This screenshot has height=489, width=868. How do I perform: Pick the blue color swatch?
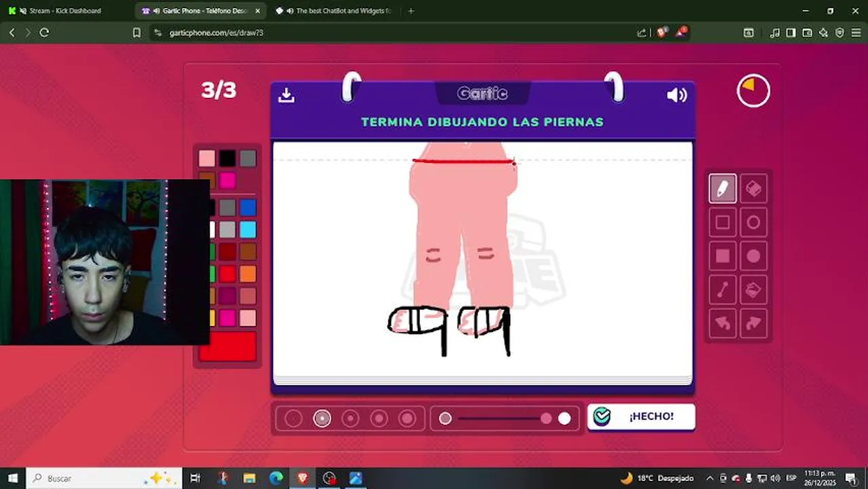[248, 207]
